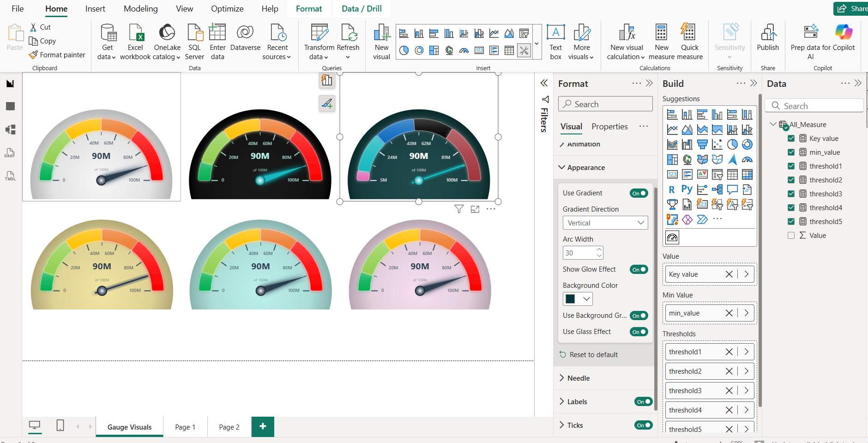Screen dimensions: 868x443
Task: Uncheck the threshold3 field checkbox
Action: (x=791, y=194)
